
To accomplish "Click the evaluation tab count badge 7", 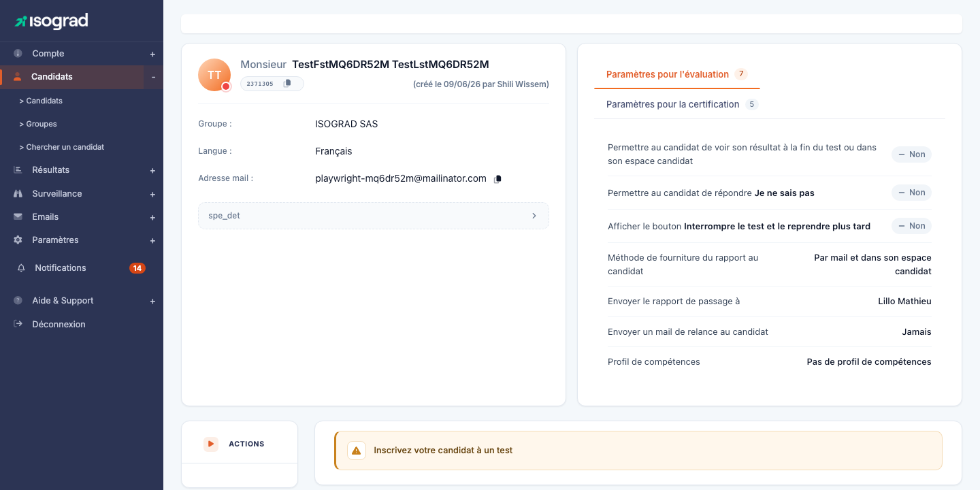I will coord(741,74).
